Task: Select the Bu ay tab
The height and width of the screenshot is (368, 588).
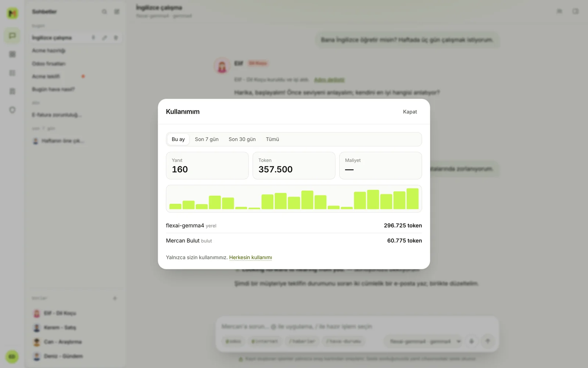Action: click(178, 139)
